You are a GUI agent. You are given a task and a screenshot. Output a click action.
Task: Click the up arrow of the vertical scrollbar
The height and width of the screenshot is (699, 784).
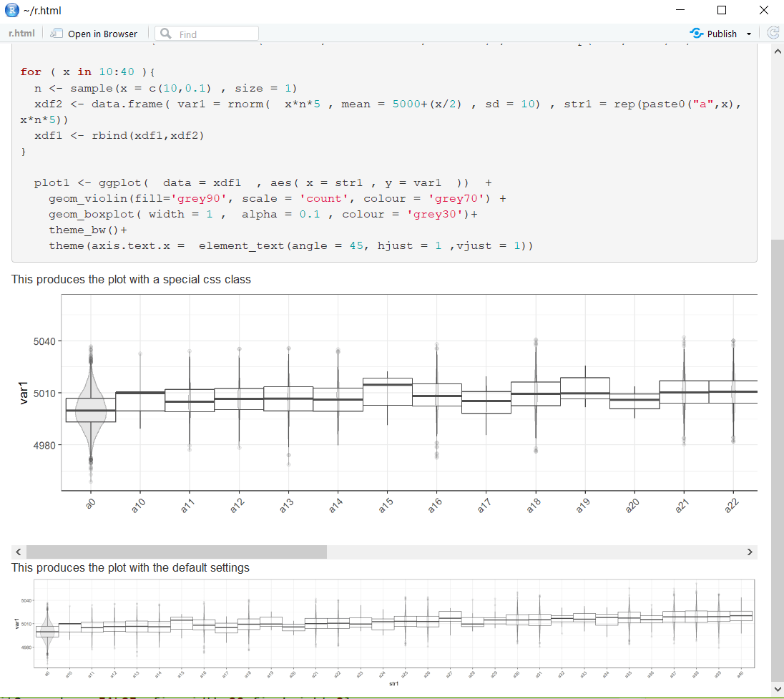tap(778, 50)
